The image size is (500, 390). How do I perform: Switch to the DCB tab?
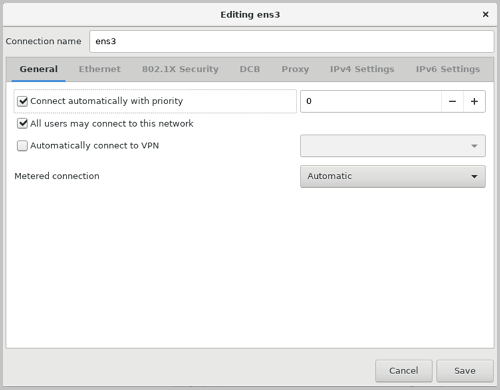(250, 69)
